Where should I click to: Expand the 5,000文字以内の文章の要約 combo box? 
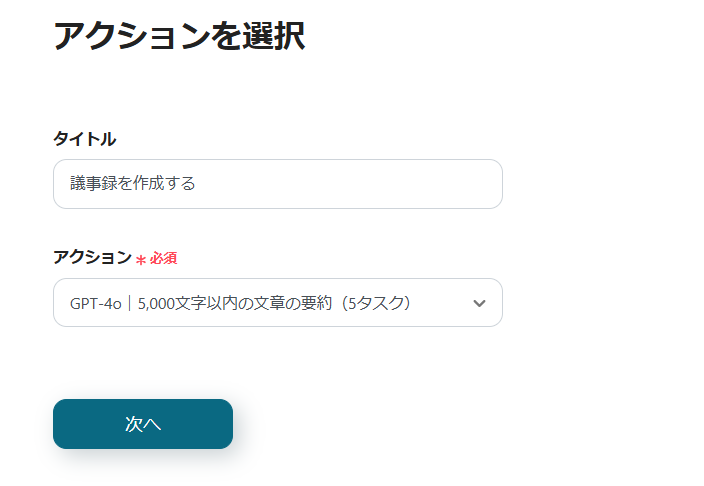pyautogui.click(x=277, y=303)
